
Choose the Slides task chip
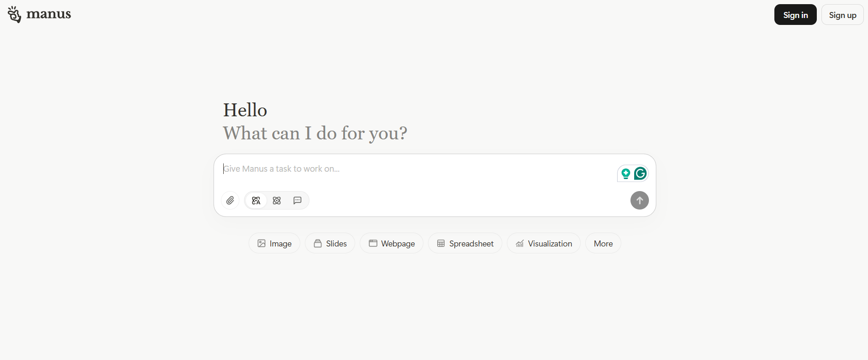(330, 243)
